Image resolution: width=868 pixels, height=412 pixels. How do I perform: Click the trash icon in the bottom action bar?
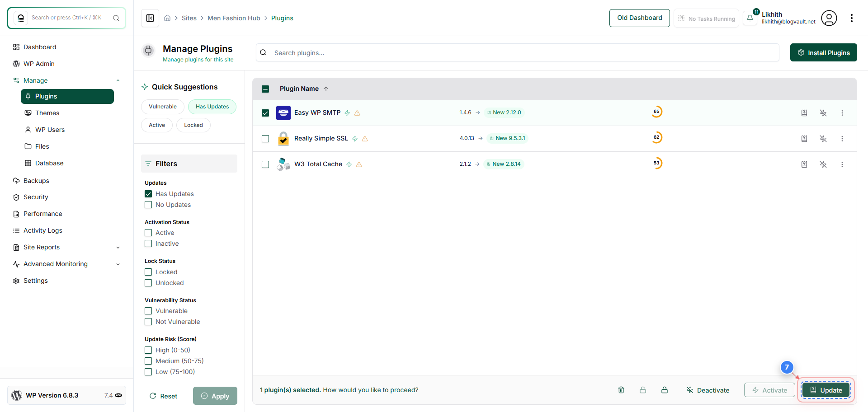621,389
